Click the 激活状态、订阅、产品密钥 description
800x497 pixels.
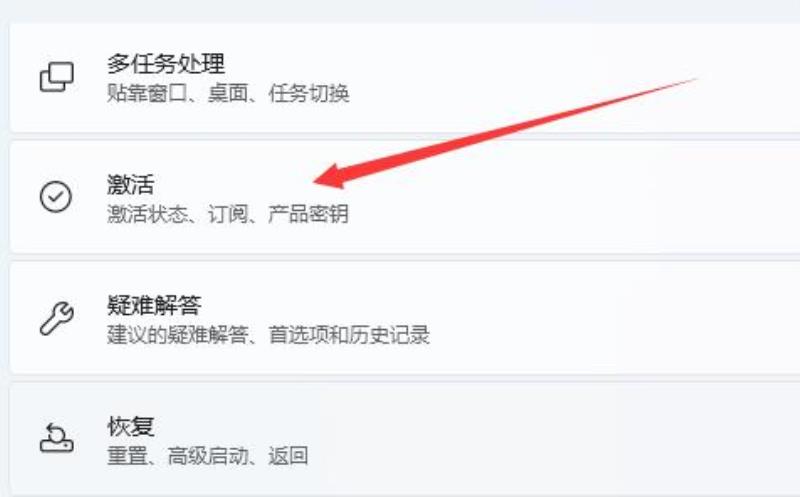[x=228, y=214]
